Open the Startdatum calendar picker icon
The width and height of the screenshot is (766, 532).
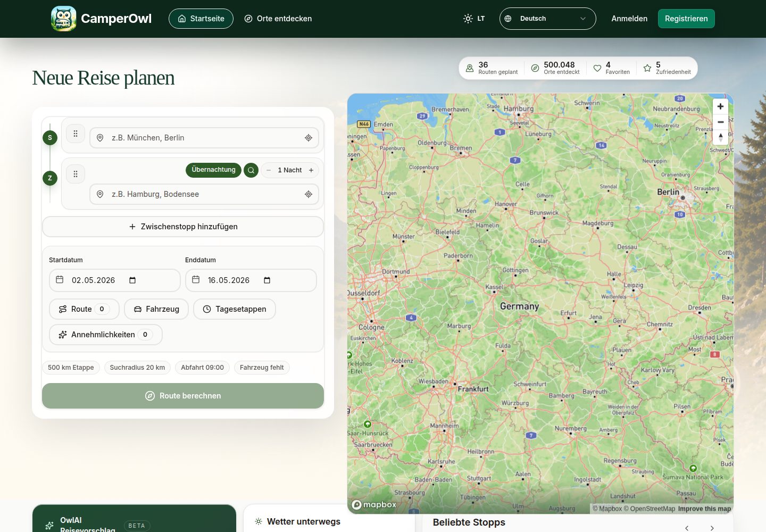click(x=132, y=280)
